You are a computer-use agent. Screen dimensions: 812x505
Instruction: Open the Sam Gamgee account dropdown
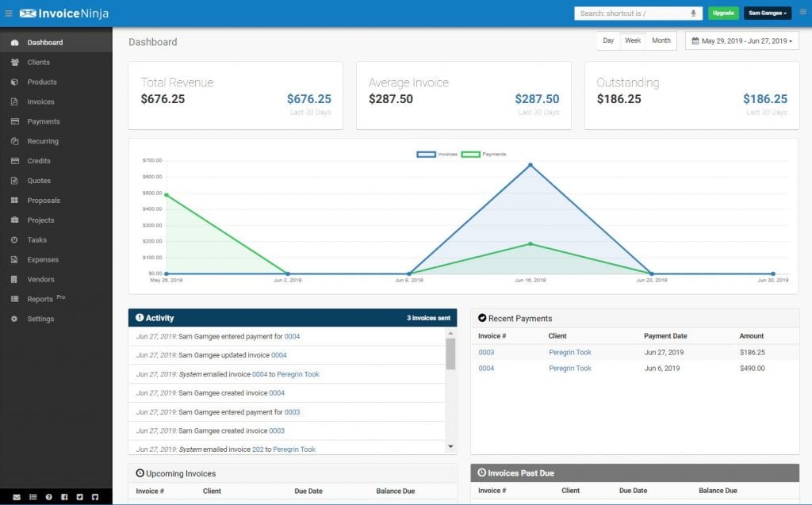click(x=767, y=13)
